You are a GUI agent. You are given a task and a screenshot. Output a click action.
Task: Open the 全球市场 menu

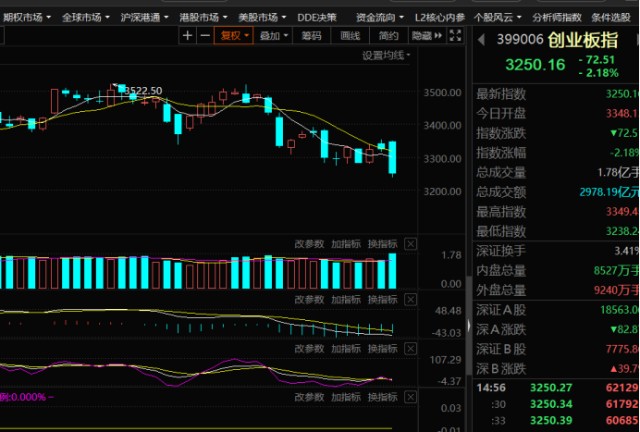[84, 17]
